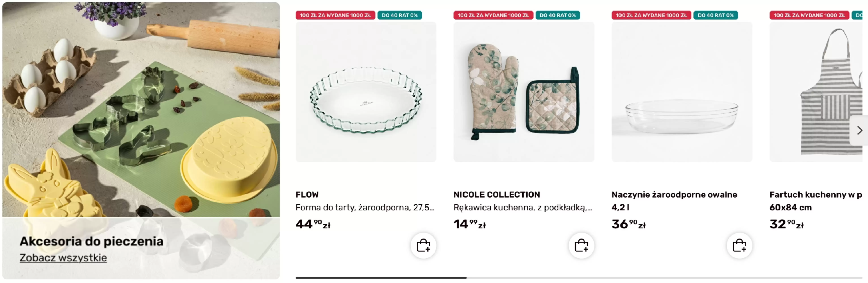Image resolution: width=868 pixels, height=283 pixels.
Task: Open the NICOLE COLLECTION product title
Action: [x=497, y=195]
